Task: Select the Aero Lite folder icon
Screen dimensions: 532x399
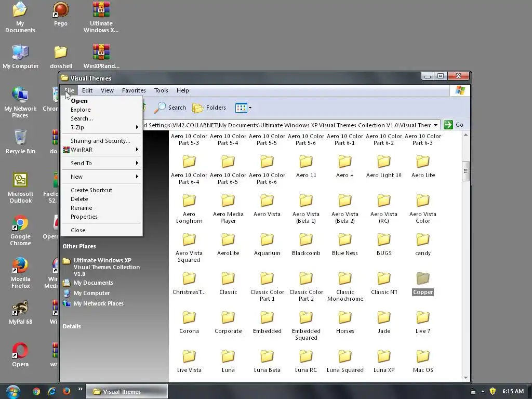Action: [x=423, y=162]
